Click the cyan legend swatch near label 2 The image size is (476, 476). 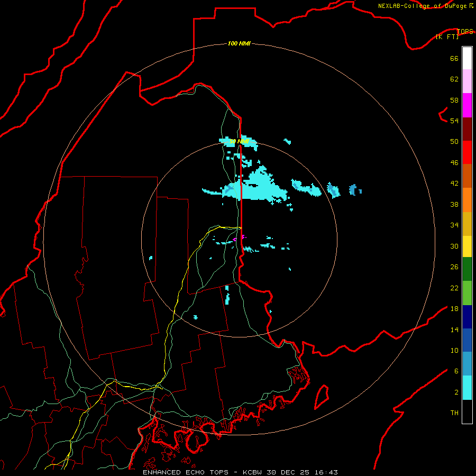pyautogui.click(x=467, y=388)
